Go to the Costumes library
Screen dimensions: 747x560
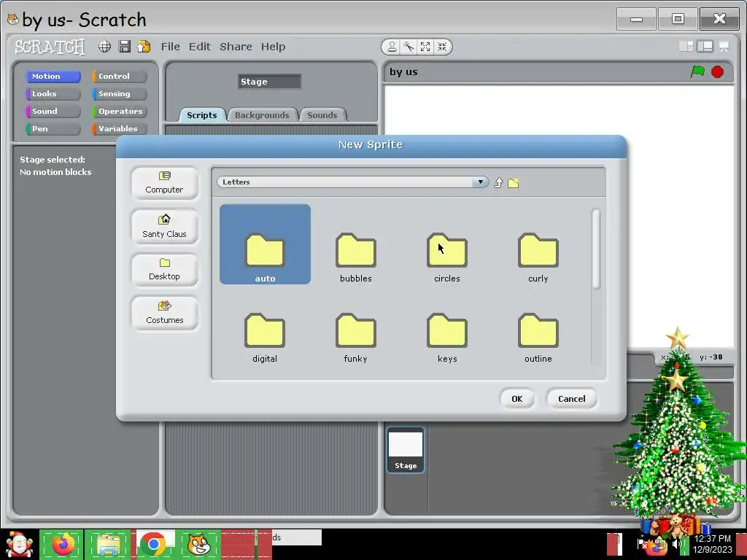164,314
